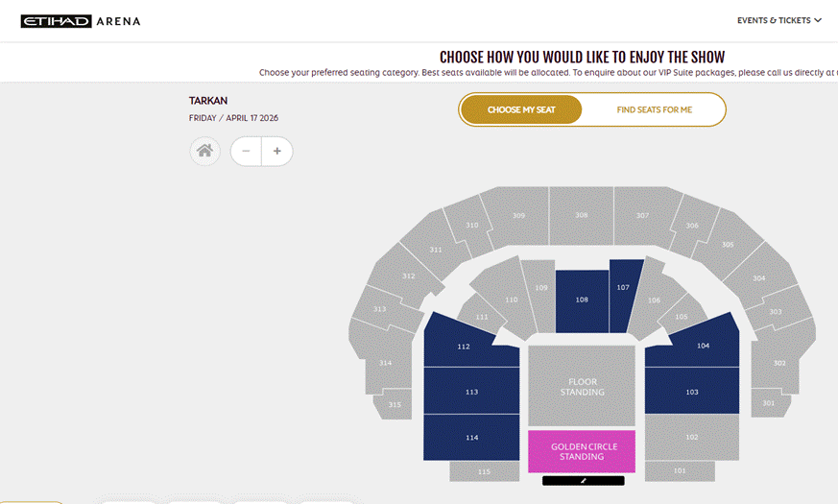Select the Golden Circle Standing section
Screen dimensions: 838x504
coord(582,451)
